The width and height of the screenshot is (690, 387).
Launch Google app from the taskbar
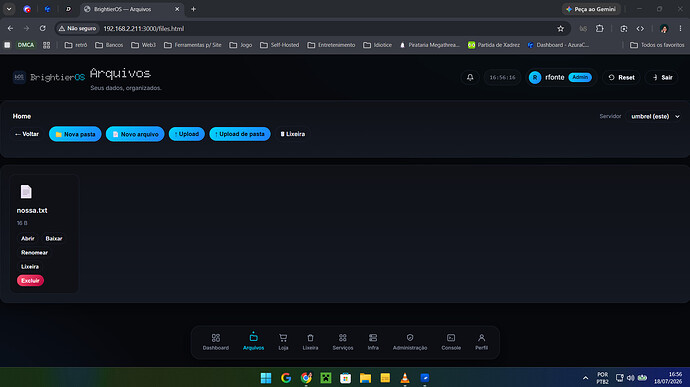286,378
